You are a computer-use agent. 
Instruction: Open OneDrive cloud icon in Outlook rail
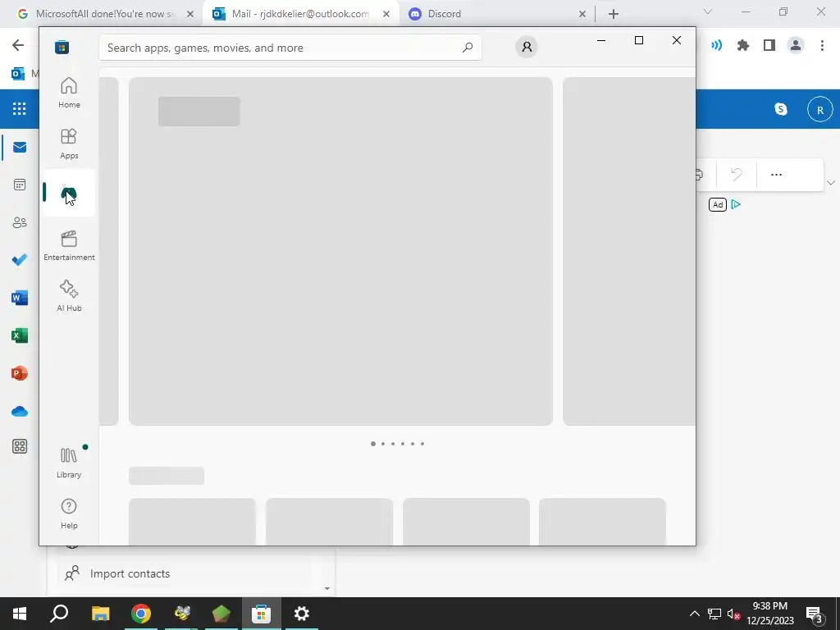[20, 411]
